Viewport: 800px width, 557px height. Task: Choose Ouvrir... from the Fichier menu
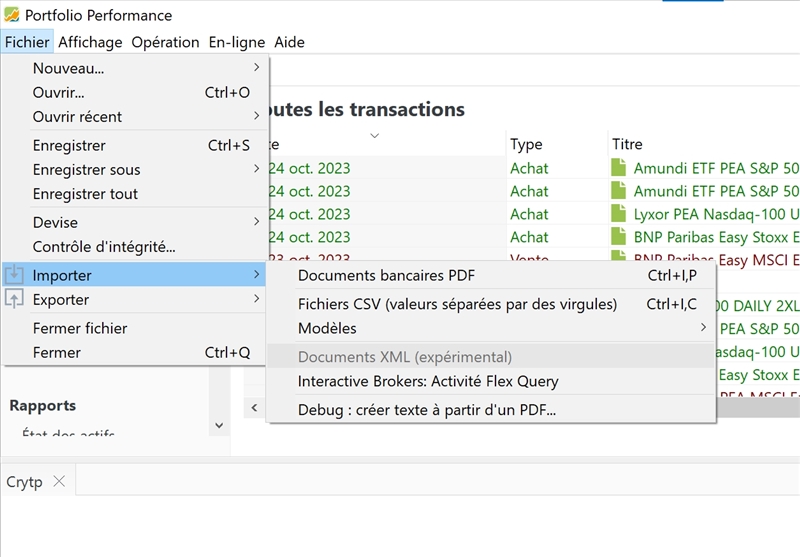(x=135, y=92)
